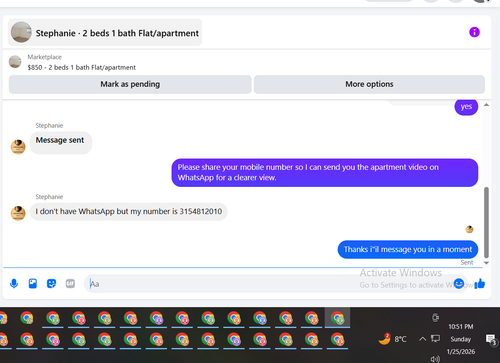The width and height of the screenshot is (500, 363).
Task: Select the 'Message sent' message bubble
Action: point(61,143)
